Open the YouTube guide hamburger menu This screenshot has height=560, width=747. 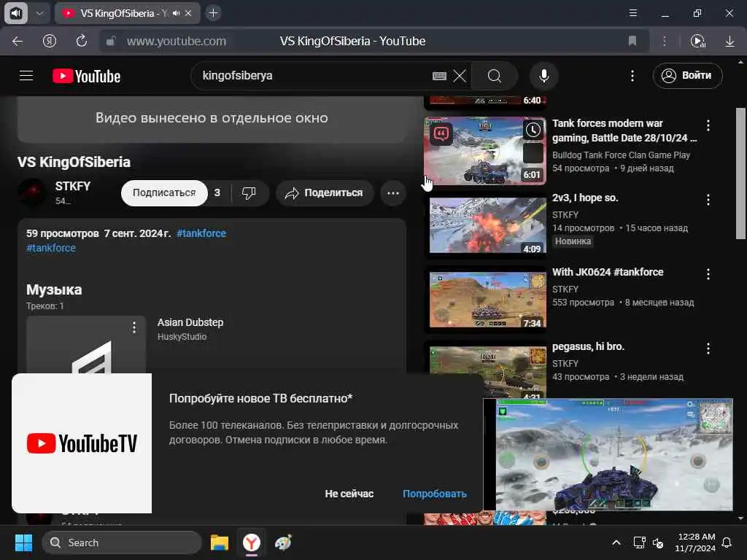26,76
